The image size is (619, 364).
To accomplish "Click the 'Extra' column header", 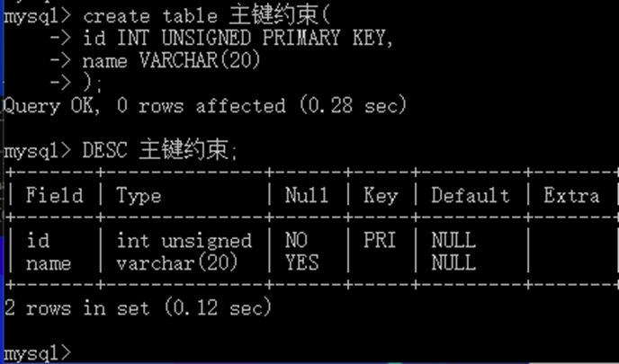I will pyautogui.click(x=571, y=195).
